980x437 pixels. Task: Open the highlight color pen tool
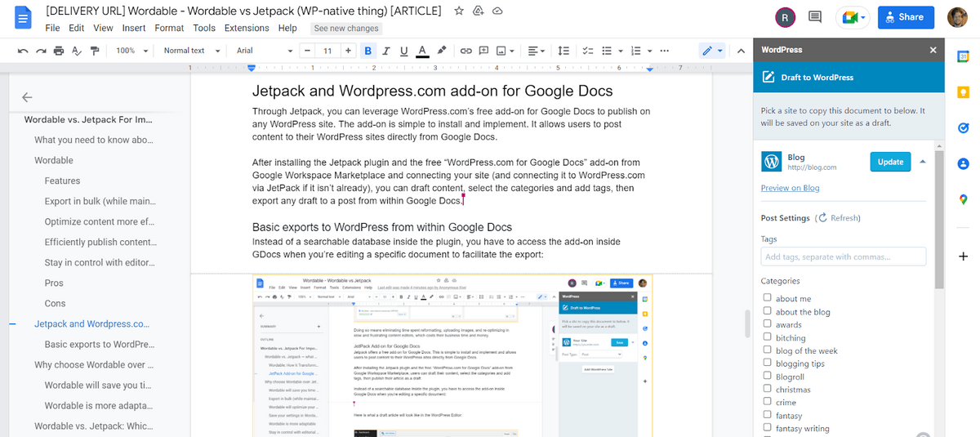point(442,51)
